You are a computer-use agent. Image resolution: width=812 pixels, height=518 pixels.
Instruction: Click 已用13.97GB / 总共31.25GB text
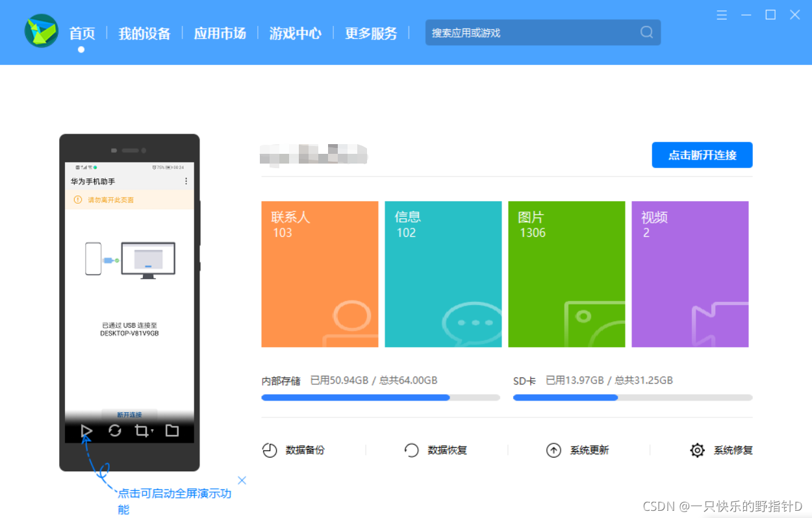[x=609, y=380]
